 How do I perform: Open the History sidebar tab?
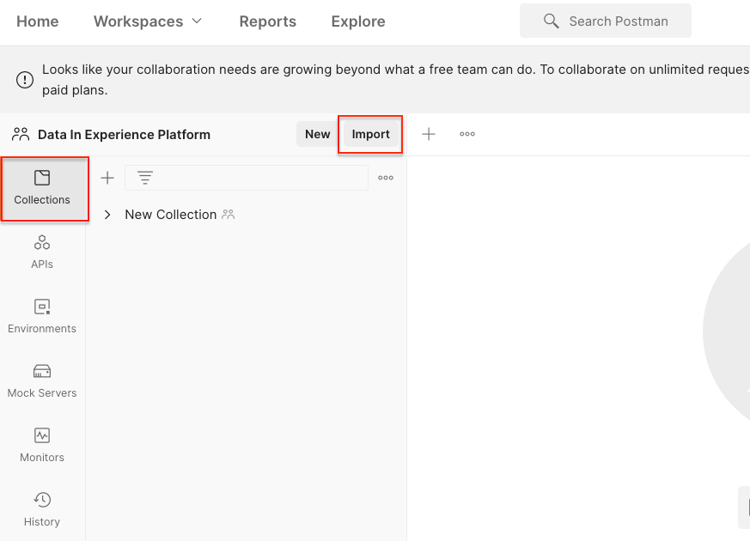(42, 510)
